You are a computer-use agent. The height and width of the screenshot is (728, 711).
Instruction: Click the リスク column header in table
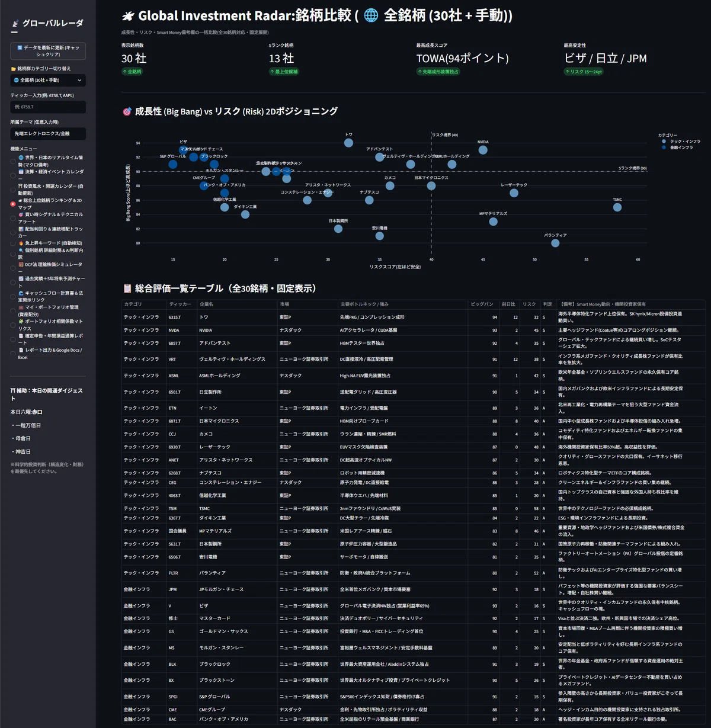[530, 304]
